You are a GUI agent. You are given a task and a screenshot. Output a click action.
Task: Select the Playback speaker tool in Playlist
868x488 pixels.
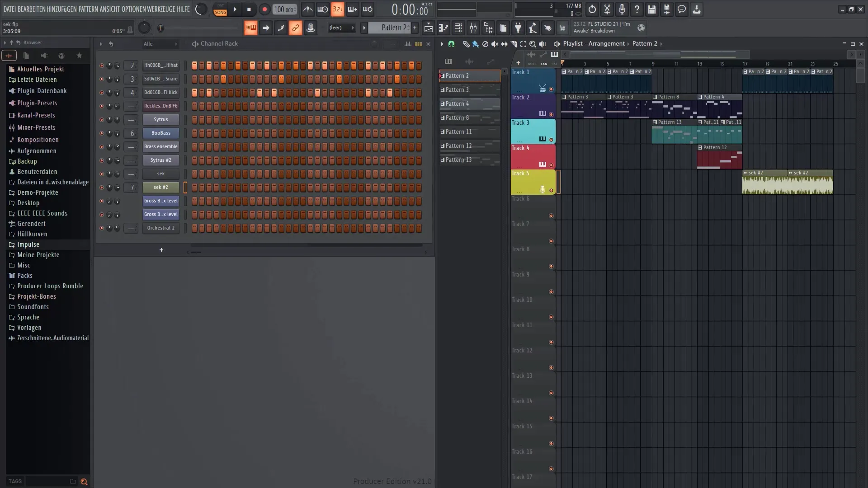pos(542,44)
